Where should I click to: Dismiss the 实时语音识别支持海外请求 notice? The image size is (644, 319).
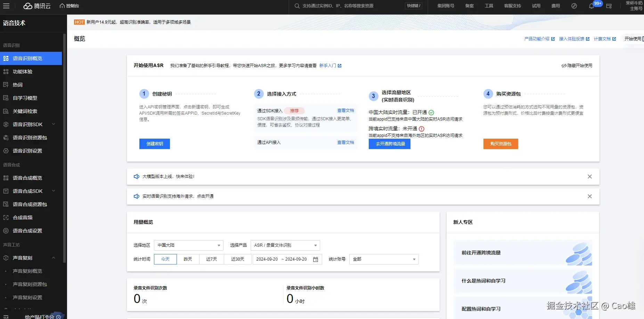pyautogui.click(x=590, y=196)
